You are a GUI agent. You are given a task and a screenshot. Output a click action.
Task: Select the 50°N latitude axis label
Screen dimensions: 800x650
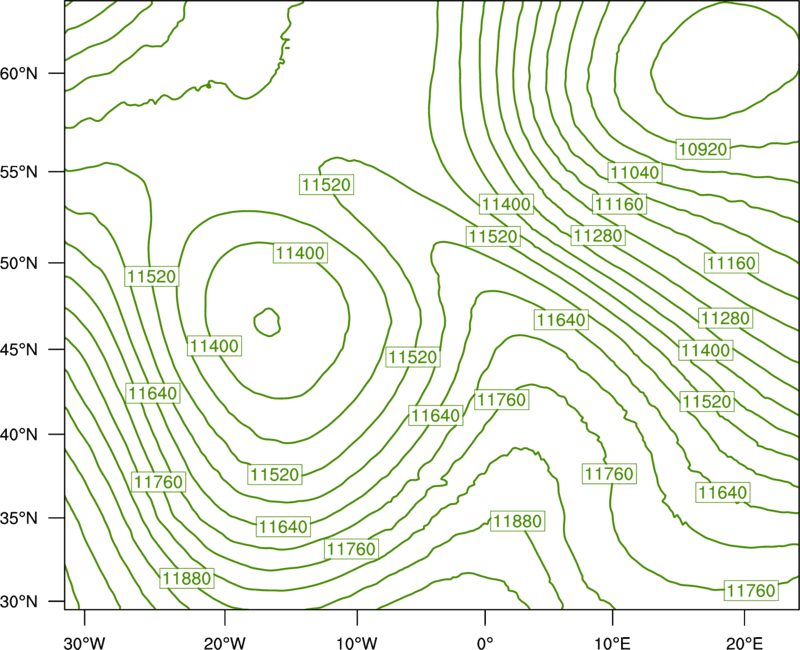click(19, 263)
